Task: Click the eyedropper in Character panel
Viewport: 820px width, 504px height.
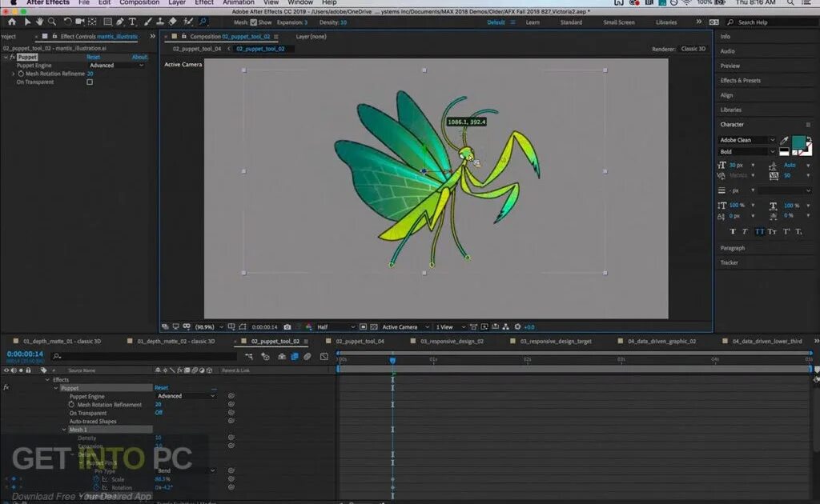Action: (784, 140)
